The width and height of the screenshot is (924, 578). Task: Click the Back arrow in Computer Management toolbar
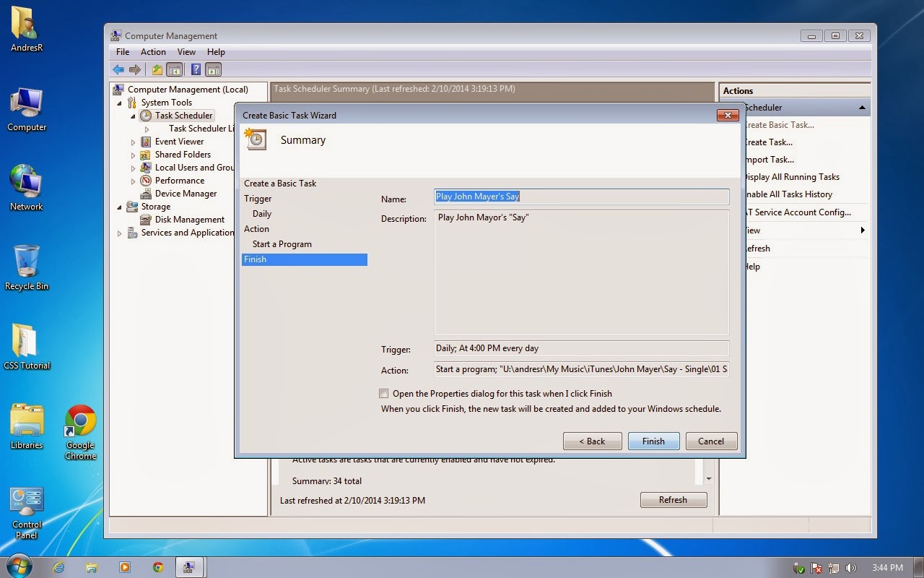click(118, 69)
